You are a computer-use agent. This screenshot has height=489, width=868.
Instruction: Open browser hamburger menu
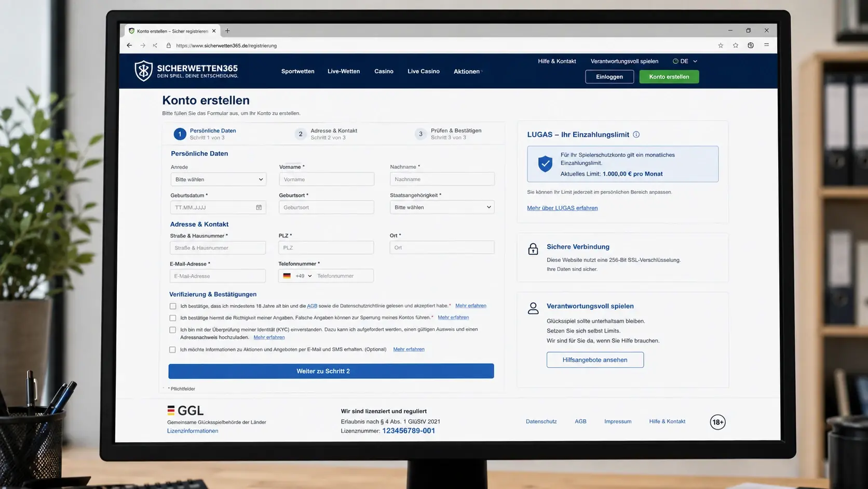tap(766, 45)
